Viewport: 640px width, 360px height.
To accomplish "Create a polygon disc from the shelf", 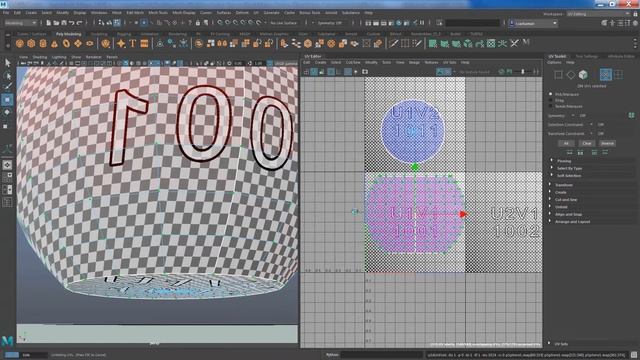I will click(x=89, y=43).
